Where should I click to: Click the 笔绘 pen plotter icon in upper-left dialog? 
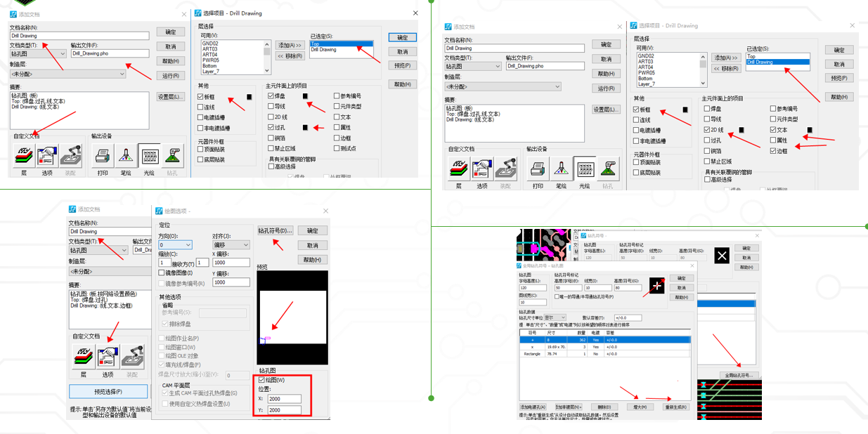[126, 154]
